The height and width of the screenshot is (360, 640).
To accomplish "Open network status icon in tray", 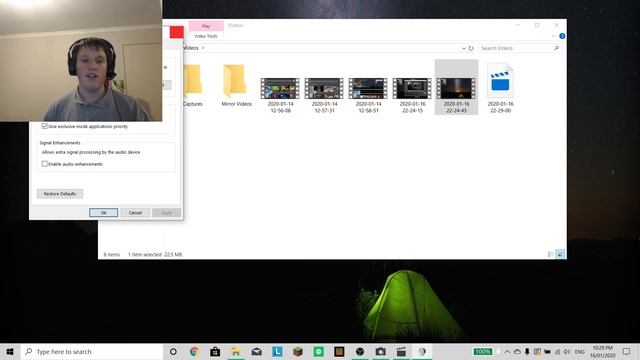I will [x=557, y=351].
